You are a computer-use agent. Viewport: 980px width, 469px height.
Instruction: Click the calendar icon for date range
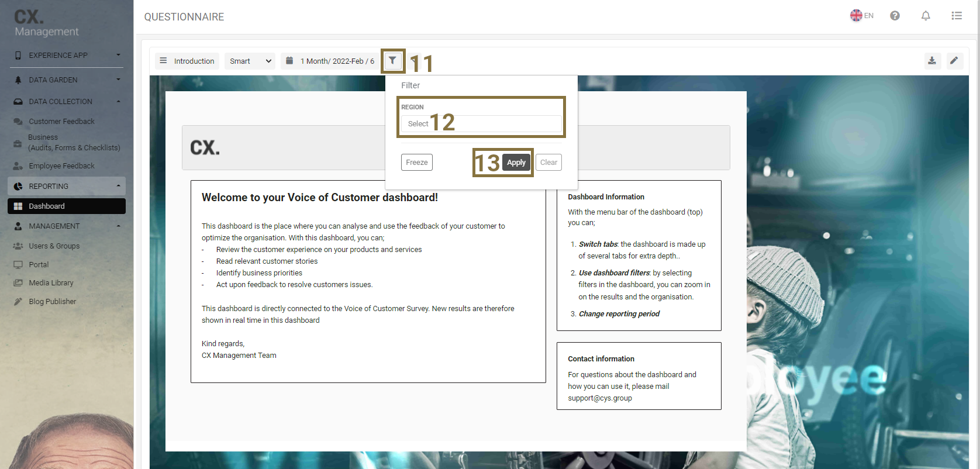pyautogui.click(x=289, y=60)
